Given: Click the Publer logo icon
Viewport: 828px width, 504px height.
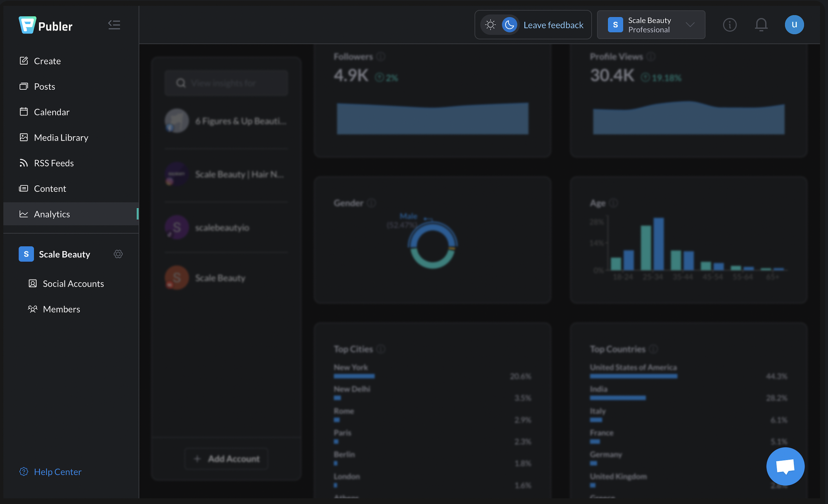Looking at the screenshot, I should [27, 25].
